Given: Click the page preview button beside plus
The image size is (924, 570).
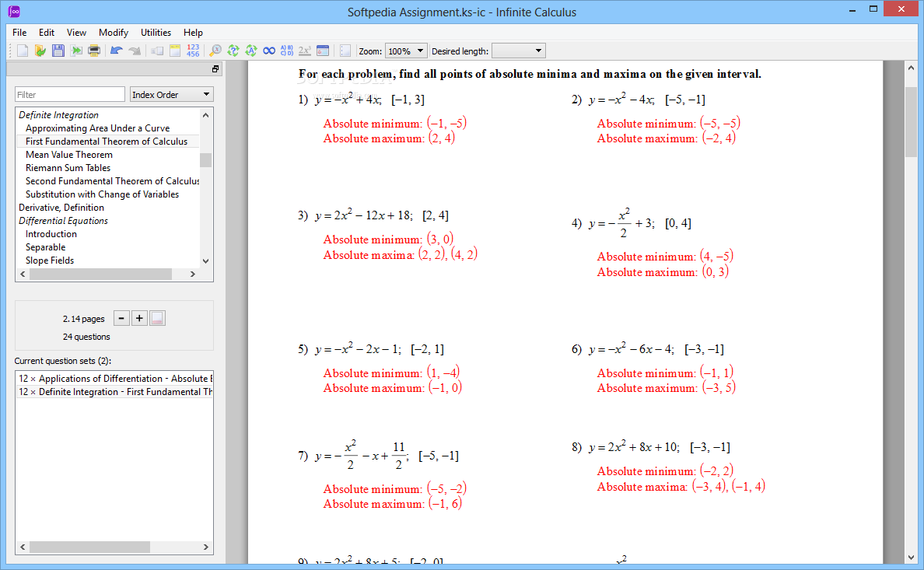Looking at the screenshot, I should 157,318.
